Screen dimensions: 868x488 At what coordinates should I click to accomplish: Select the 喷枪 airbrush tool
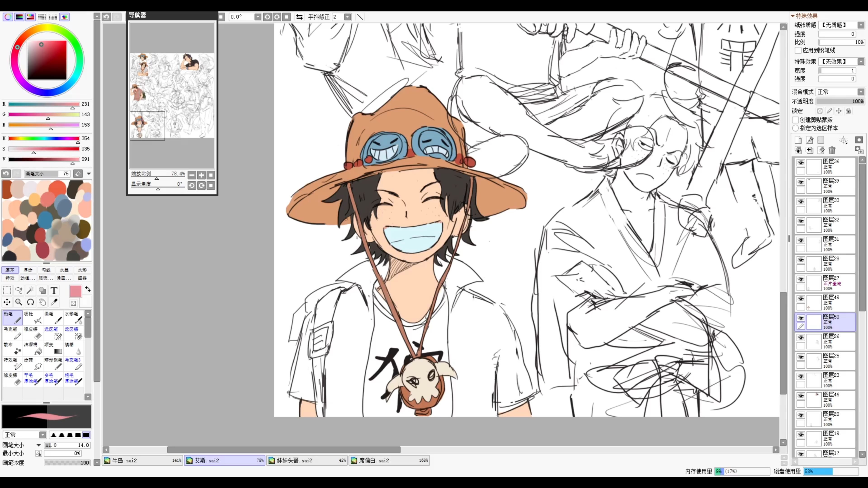[33, 318]
